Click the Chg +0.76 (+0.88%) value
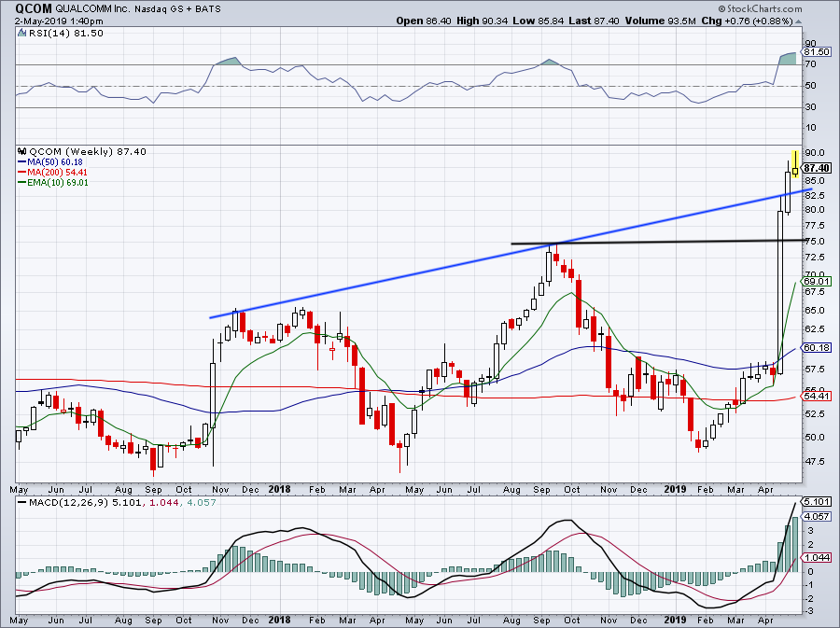The width and height of the screenshot is (840, 628). (x=747, y=21)
